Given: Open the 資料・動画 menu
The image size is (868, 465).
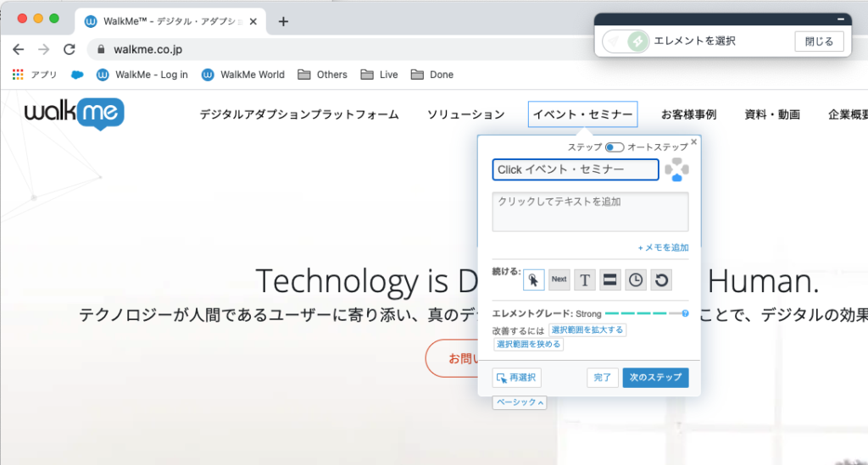Looking at the screenshot, I should (772, 114).
